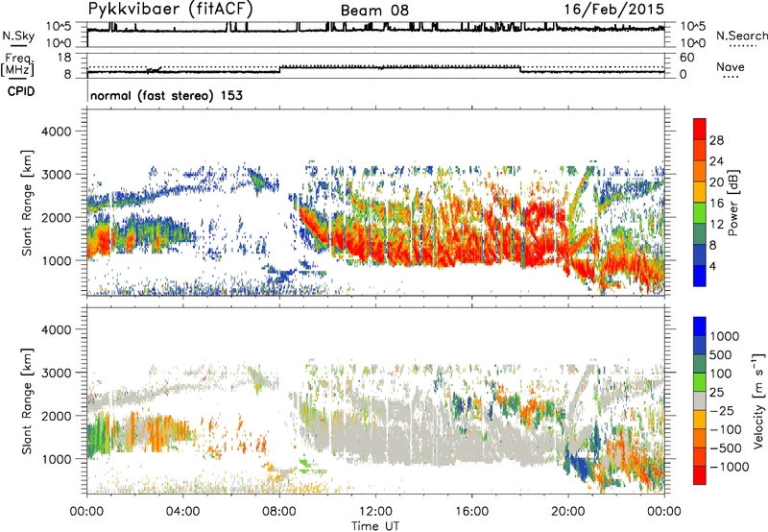This screenshot has width=768, height=532.
Task: Click the 1000 tick on velocity colorbar
Action: click(x=724, y=336)
